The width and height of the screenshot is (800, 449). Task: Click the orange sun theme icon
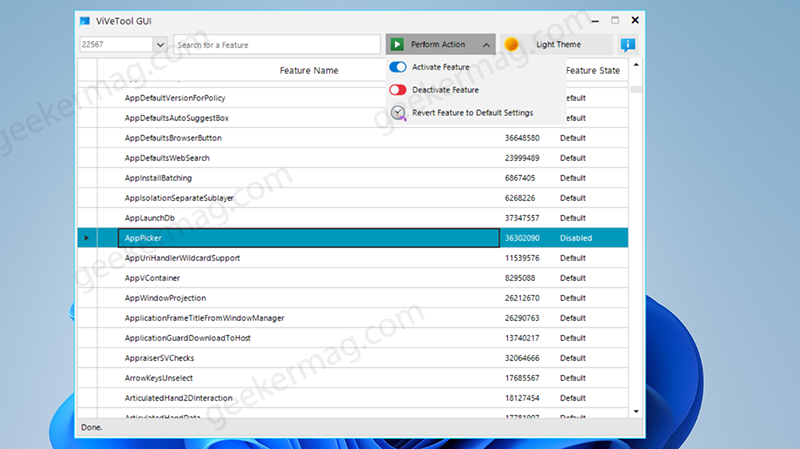[511, 44]
